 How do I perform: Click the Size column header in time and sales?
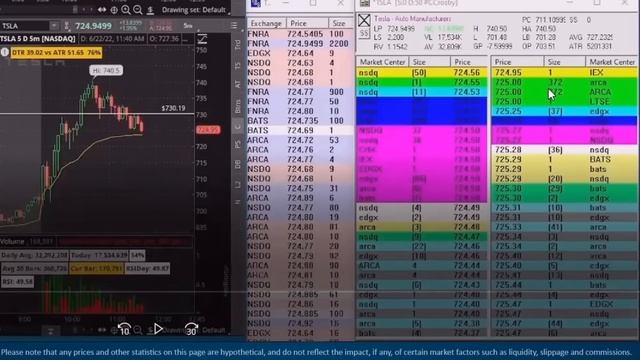340,23
